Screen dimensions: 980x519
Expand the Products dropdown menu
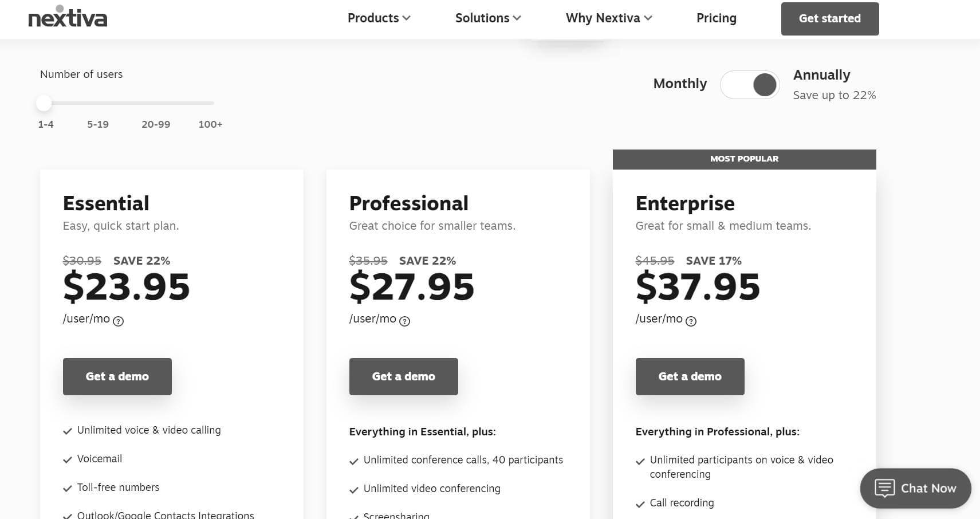coord(379,18)
